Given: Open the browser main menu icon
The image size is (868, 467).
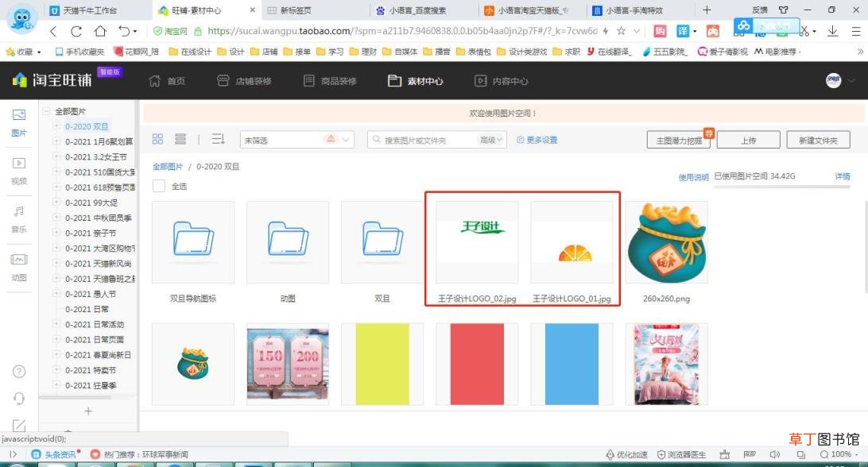Looking at the screenshot, I should (x=856, y=32).
